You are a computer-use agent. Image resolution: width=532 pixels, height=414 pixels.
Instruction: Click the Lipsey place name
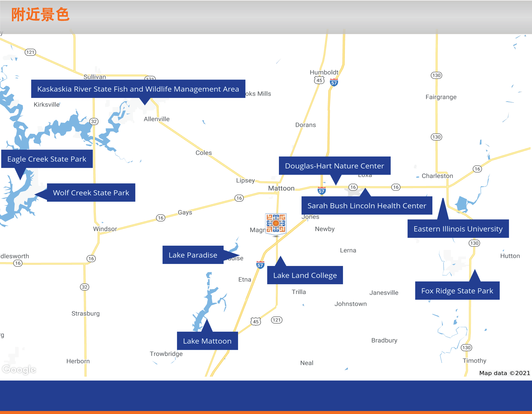pos(245,181)
